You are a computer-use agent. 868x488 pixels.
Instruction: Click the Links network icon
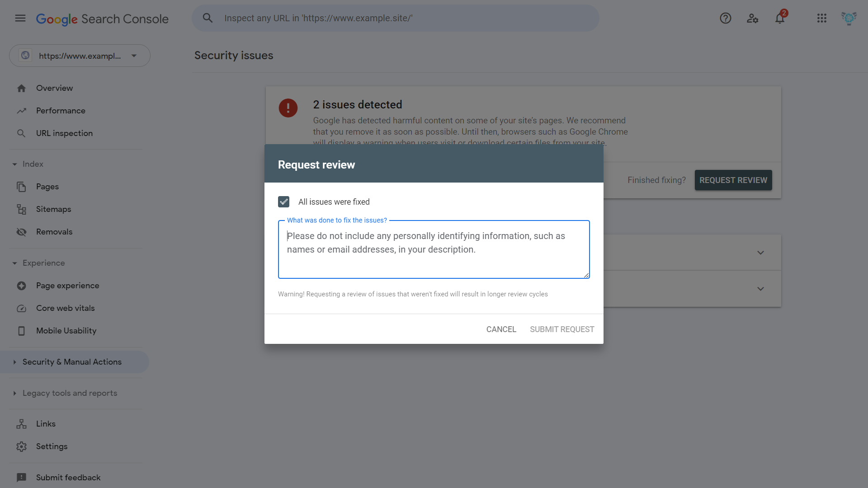[x=21, y=424]
